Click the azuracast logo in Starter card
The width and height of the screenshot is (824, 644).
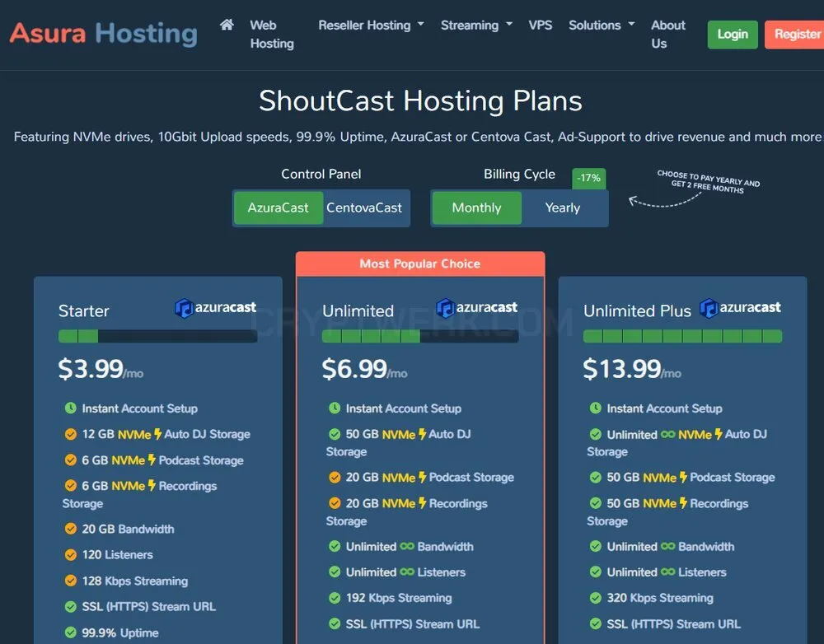[x=215, y=308]
